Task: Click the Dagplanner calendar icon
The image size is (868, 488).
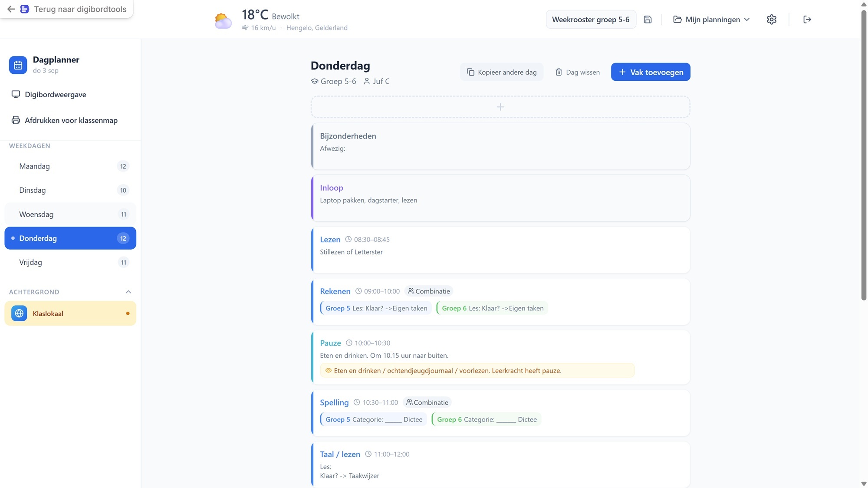Action: [18, 65]
